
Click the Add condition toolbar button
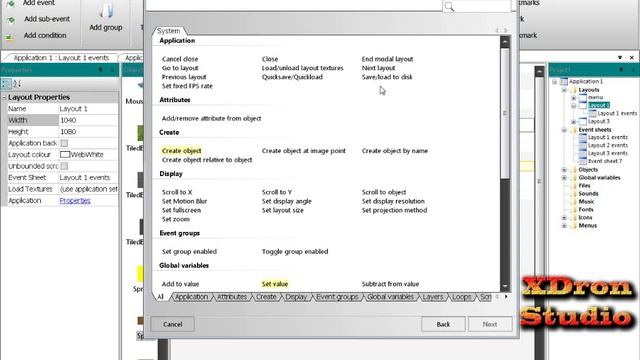[x=36, y=36]
